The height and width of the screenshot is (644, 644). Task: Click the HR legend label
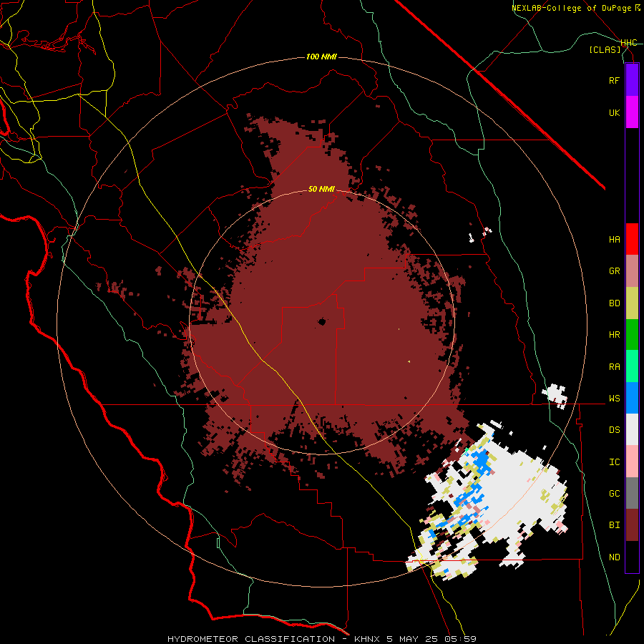[x=614, y=335]
